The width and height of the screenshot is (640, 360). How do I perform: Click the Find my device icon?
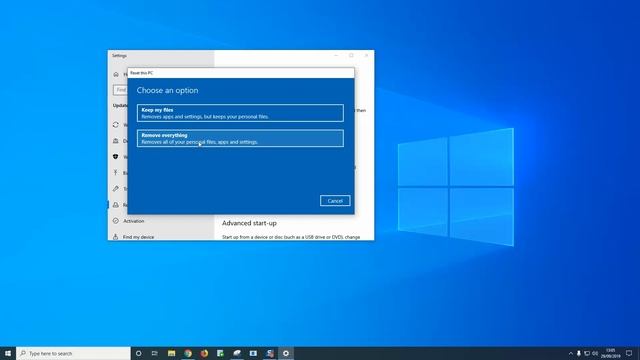coord(116,237)
